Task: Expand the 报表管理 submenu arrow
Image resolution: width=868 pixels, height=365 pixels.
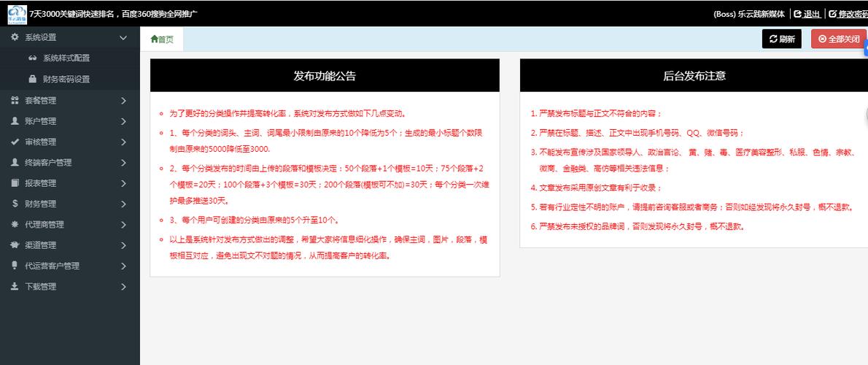Action: [x=123, y=183]
